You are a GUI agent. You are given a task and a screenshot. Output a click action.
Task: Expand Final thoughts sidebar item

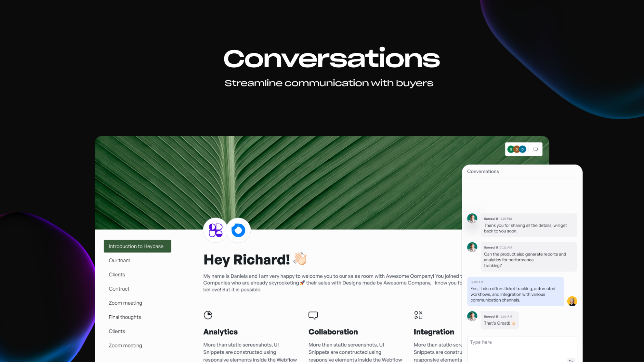(125, 317)
